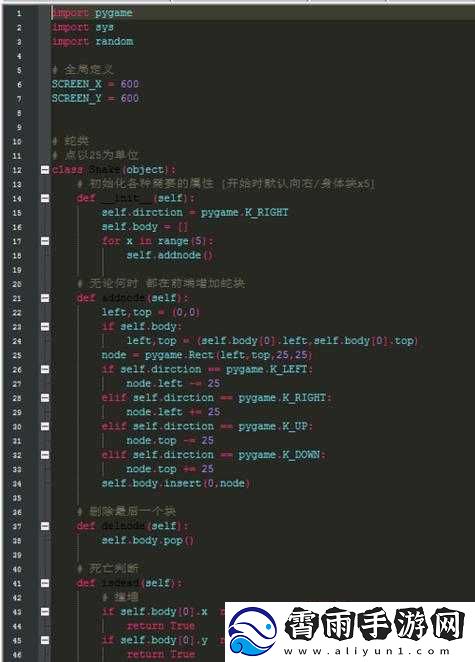The width and height of the screenshot is (475, 662).
Task: Click the 'import sys' line
Action: pyautogui.click(x=83, y=27)
